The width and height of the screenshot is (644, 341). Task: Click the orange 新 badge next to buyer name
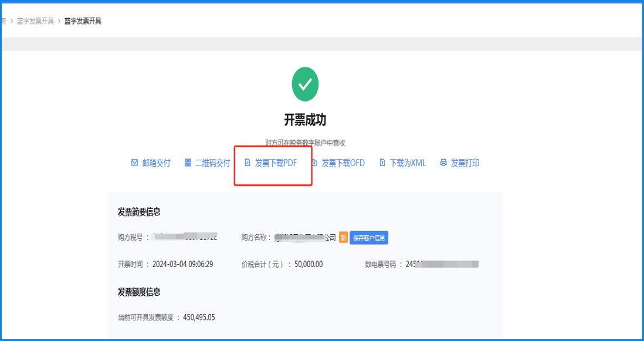(x=343, y=238)
